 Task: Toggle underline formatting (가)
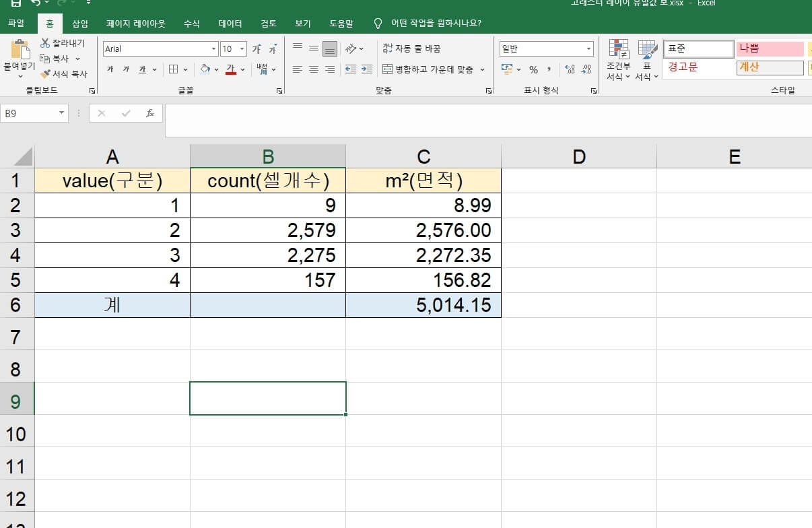[x=142, y=69]
